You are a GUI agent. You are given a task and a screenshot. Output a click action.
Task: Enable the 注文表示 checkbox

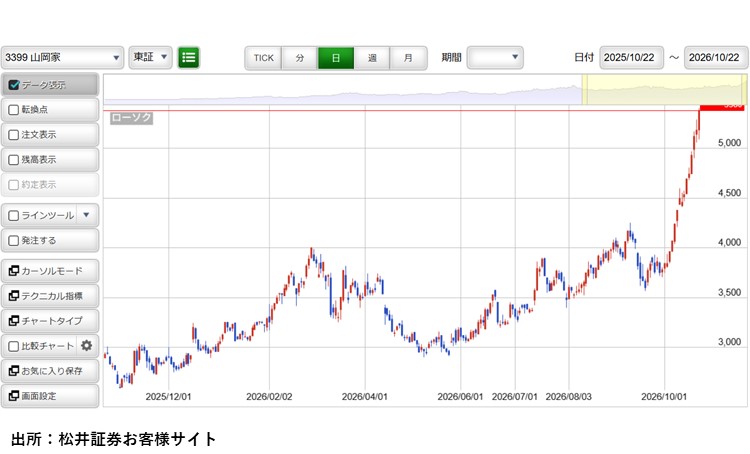pyautogui.click(x=14, y=135)
